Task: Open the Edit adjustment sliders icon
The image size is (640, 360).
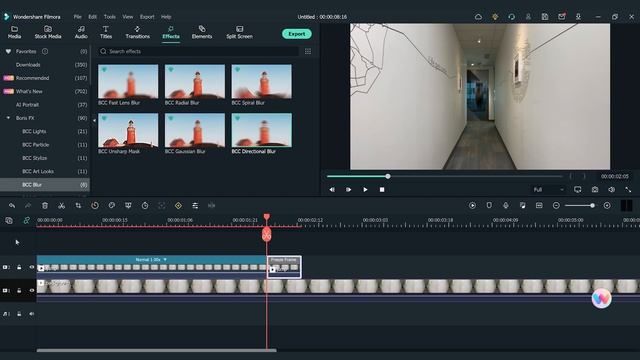Action: point(195,206)
